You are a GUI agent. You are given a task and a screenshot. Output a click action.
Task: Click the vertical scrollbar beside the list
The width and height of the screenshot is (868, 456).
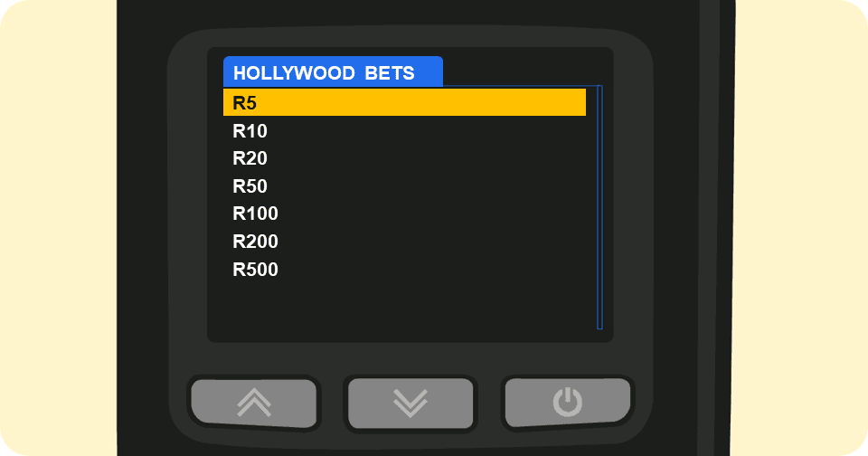pos(599,207)
